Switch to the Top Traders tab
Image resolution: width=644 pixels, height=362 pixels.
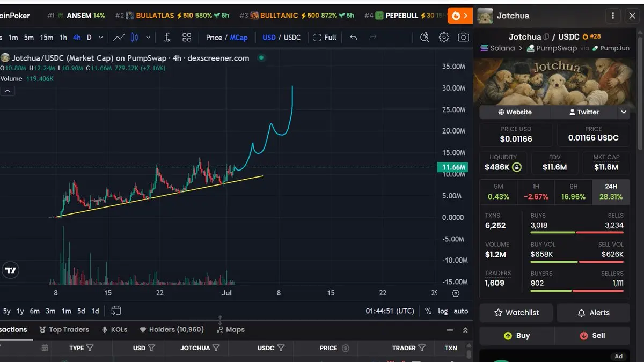coord(64,329)
